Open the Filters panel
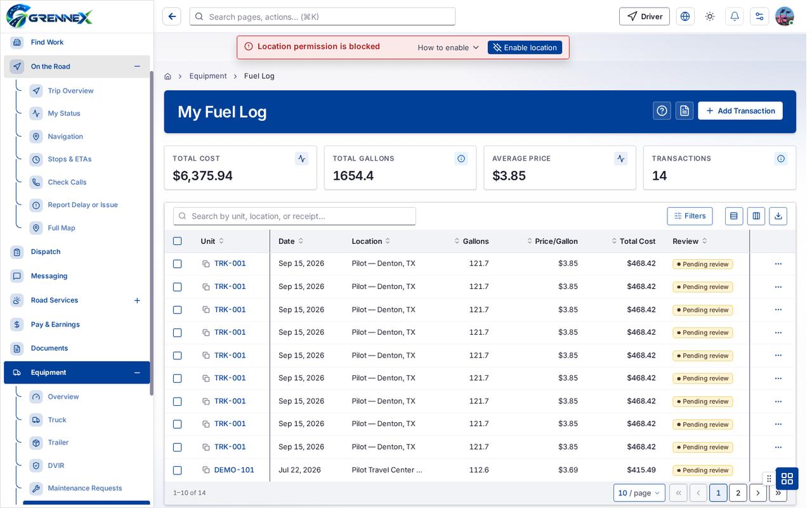The image size is (812, 508). point(690,216)
